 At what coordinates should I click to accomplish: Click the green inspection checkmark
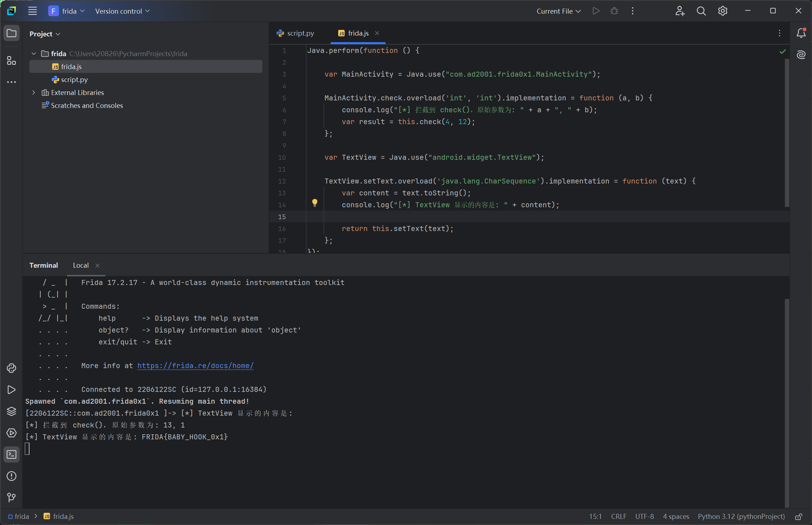pos(782,51)
